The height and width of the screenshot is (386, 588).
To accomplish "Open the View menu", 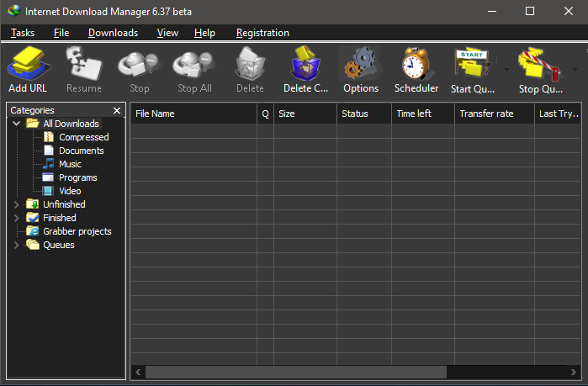I will point(167,33).
